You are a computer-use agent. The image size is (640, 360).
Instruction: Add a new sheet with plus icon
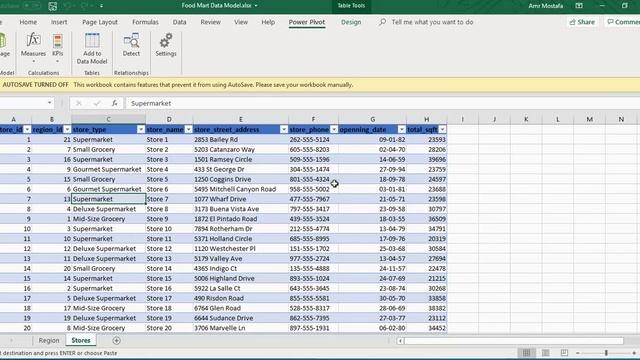(116, 340)
